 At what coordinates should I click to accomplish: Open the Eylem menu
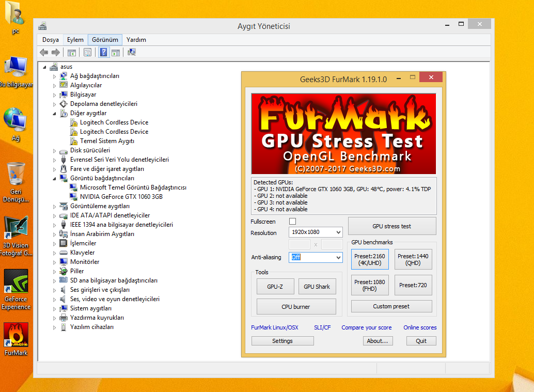point(75,40)
